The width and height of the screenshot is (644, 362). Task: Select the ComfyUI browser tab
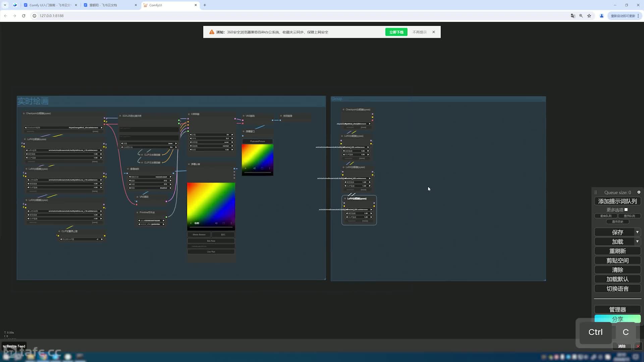pyautogui.click(x=170, y=5)
